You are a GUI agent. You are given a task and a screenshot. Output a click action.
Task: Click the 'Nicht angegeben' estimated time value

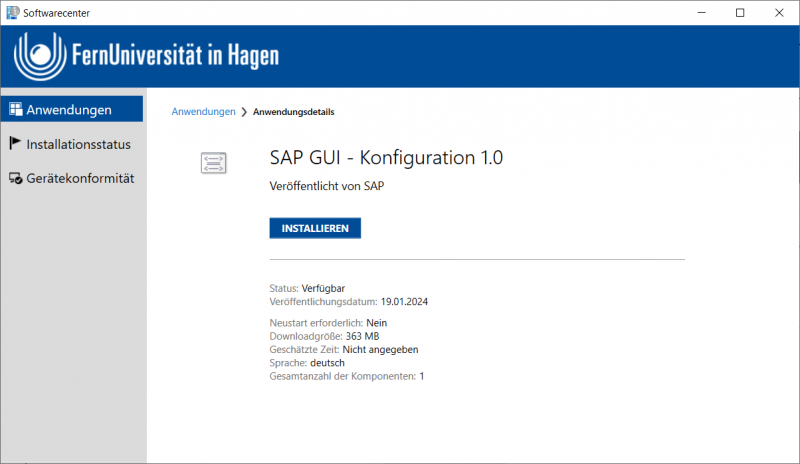380,350
